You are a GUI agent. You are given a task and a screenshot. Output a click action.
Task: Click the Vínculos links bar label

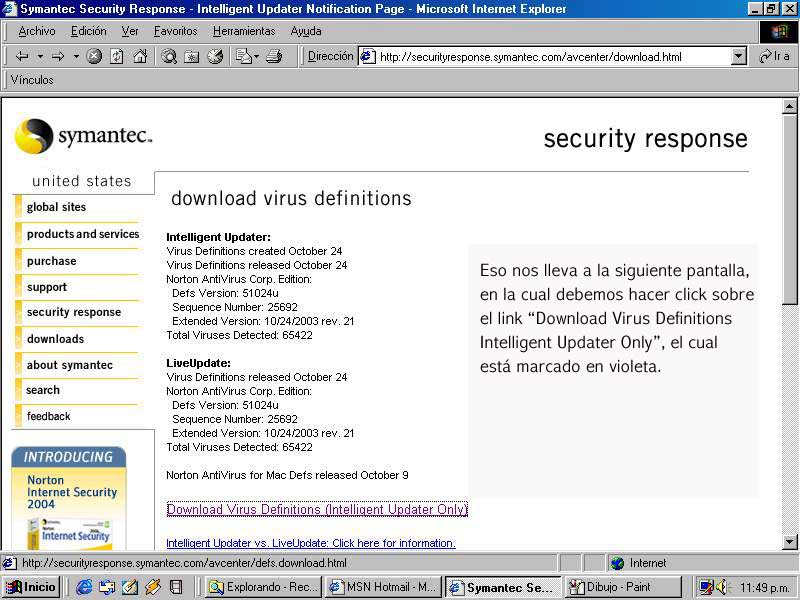(x=32, y=80)
